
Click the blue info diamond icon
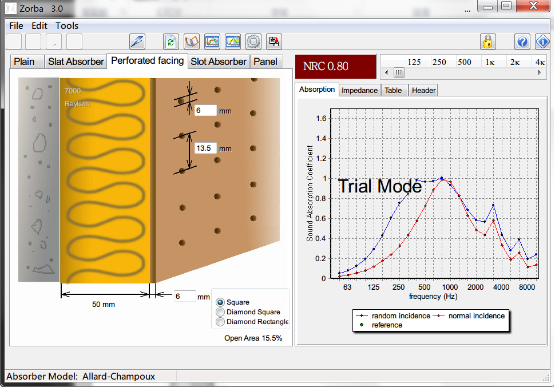542,41
